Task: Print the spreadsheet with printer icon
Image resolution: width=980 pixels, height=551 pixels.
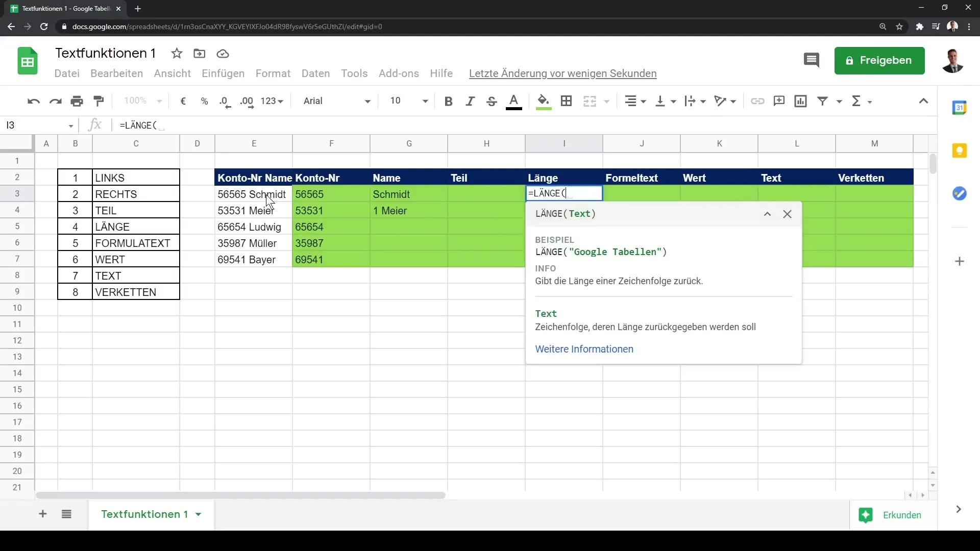Action: point(77,101)
